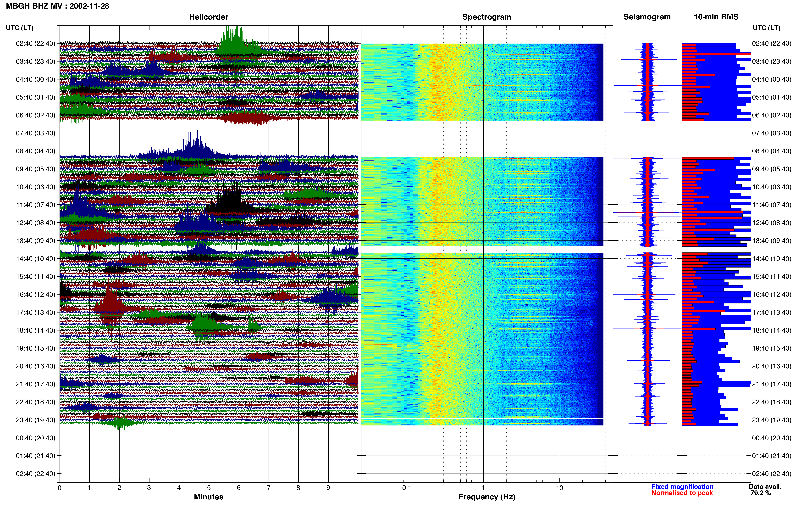Click the left 21:40 (17:40) time label

pyautogui.click(x=36, y=384)
